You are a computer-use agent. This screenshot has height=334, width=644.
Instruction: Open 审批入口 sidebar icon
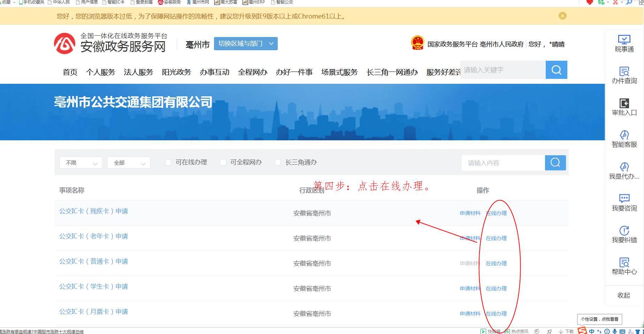[x=624, y=107]
